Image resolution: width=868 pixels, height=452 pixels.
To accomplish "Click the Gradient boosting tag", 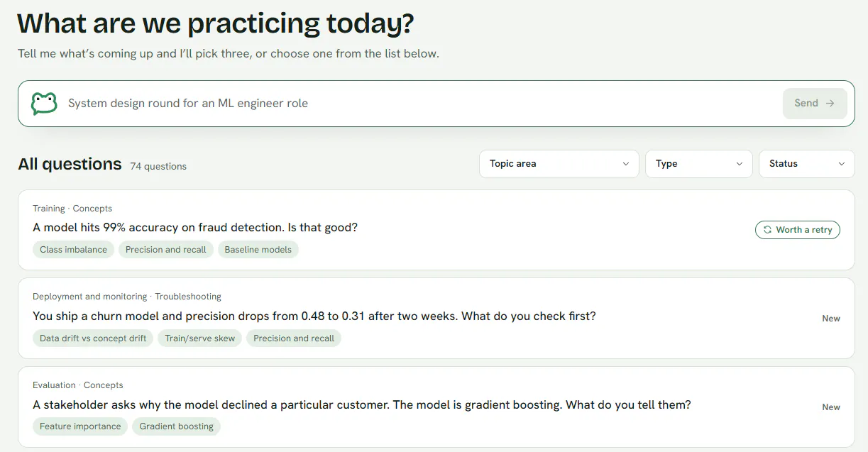I will (177, 426).
